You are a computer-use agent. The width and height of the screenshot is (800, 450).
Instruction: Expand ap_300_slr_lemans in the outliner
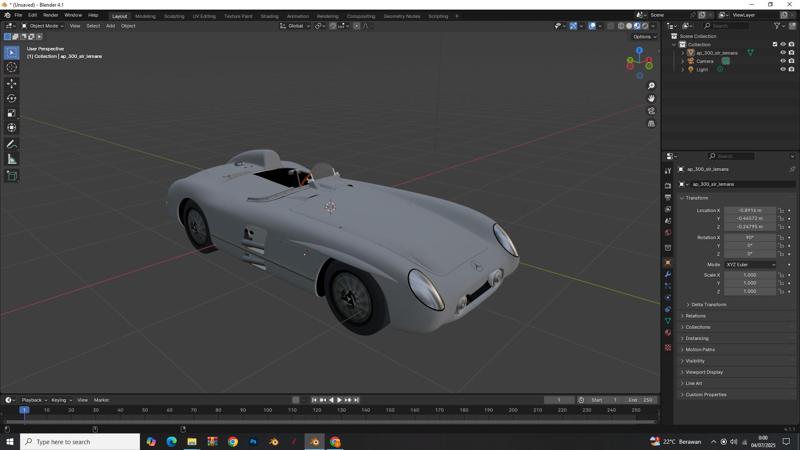click(x=683, y=53)
